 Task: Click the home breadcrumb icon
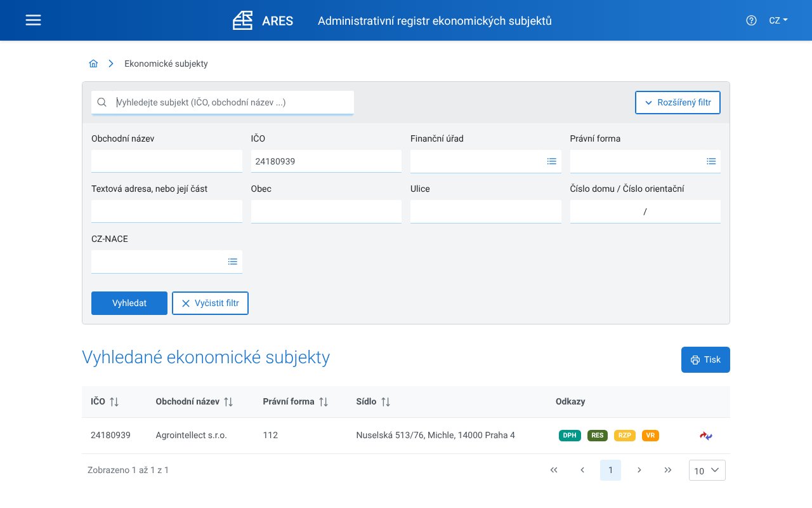point(93,63)
